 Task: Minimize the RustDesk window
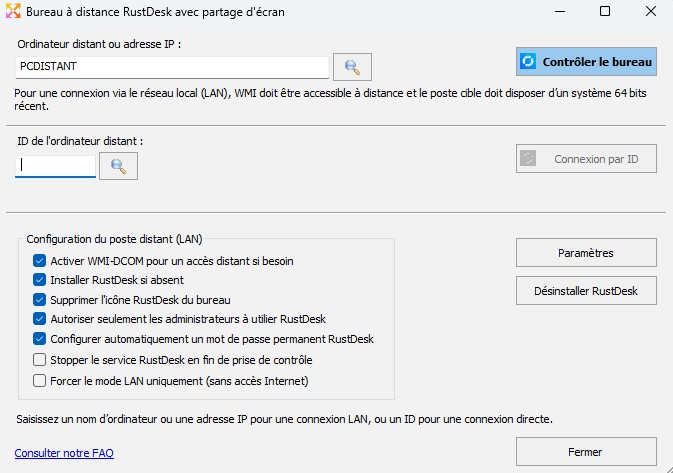[558, 12]
